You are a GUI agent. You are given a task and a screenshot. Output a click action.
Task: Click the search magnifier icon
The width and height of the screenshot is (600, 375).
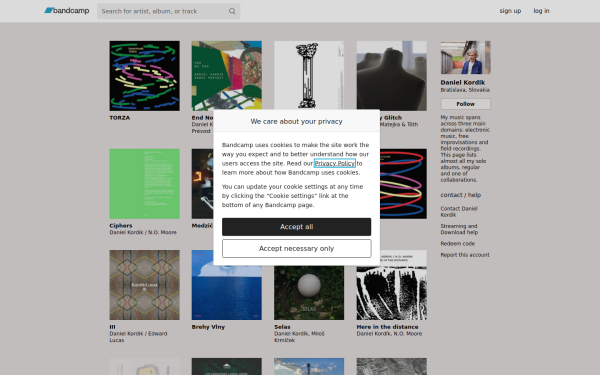232,11
